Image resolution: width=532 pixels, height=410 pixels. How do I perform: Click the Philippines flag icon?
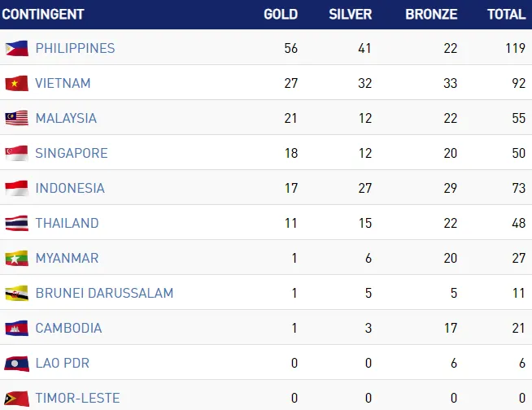pos(17,48)
